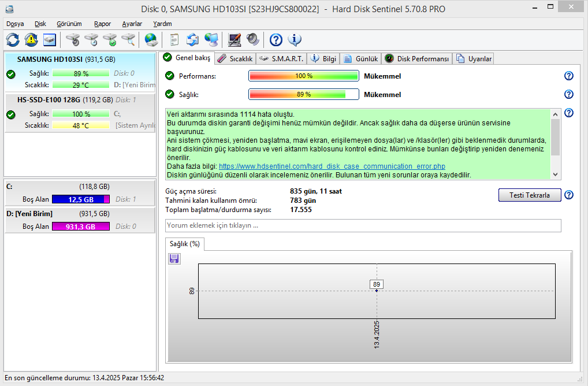This screenshot has height=386, width=588.
Task: Open the hdsentinel communication error link
Action: (332, 166)
